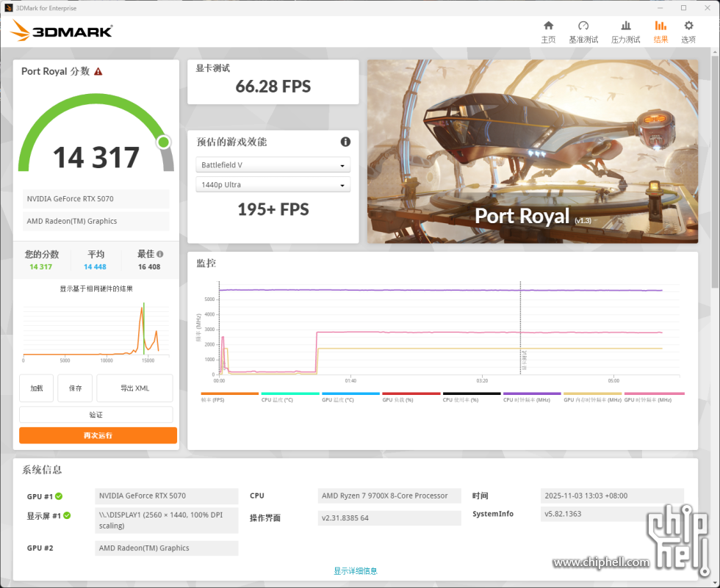Open the 压力测试 stress test icon
The height and width of the screenshot is (588, 720).
(x=625, y=26)
